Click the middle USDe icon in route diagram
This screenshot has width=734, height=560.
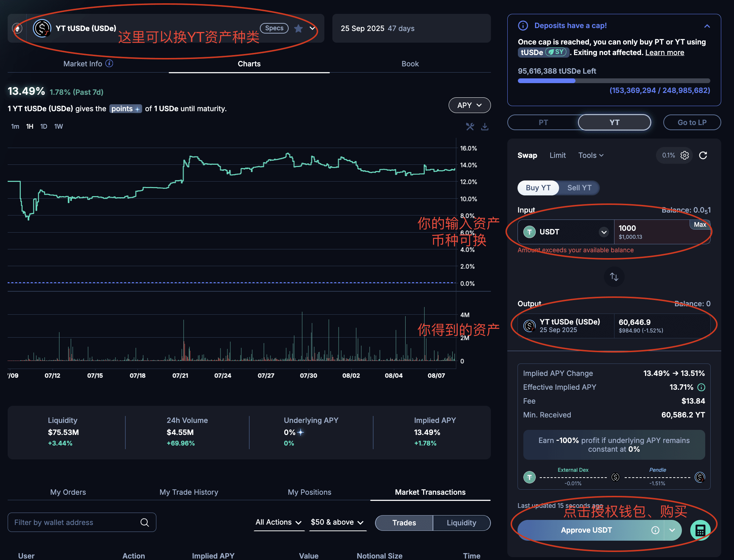pos(615,477)
